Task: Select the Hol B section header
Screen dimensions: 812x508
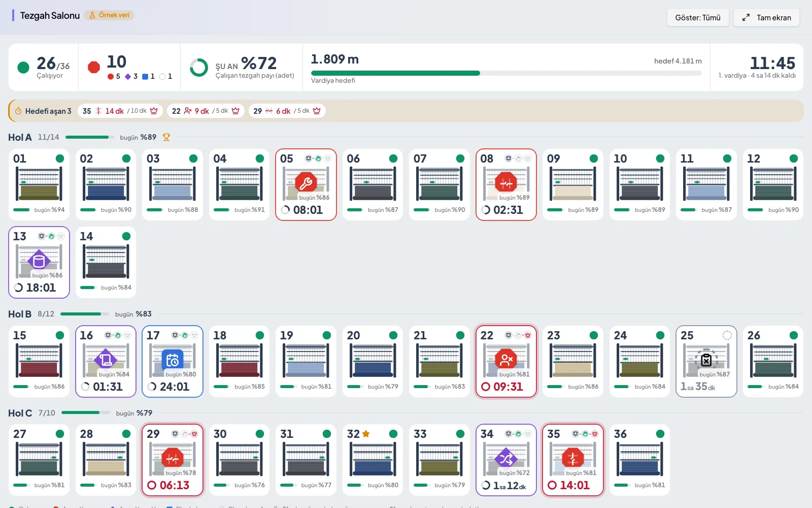Action: click(20, 314)
